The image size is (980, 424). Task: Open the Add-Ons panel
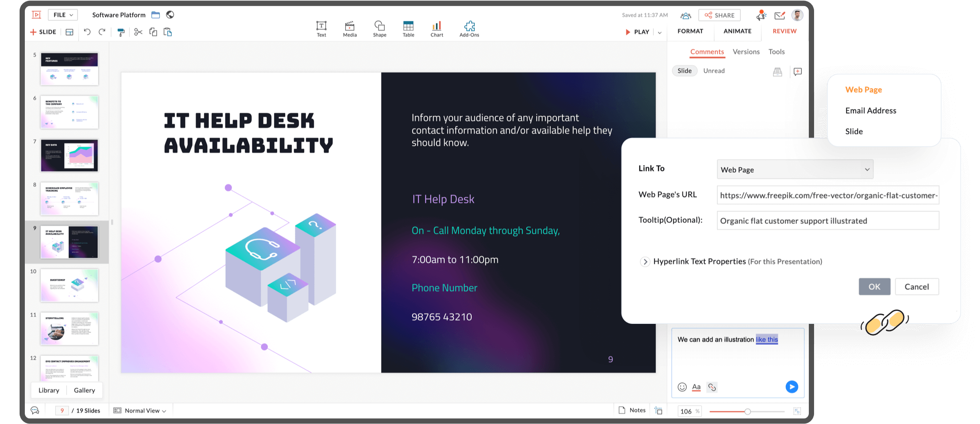(x=469, y=29)
